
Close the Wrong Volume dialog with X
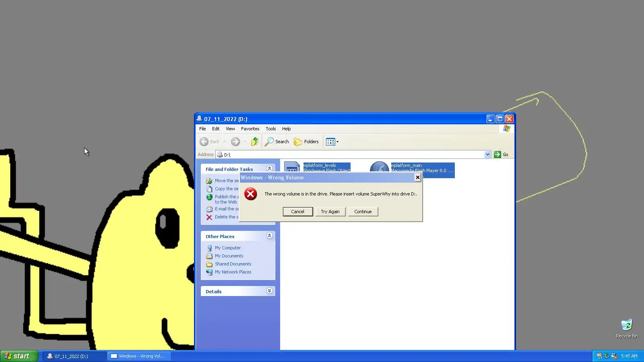click(417, 177)
